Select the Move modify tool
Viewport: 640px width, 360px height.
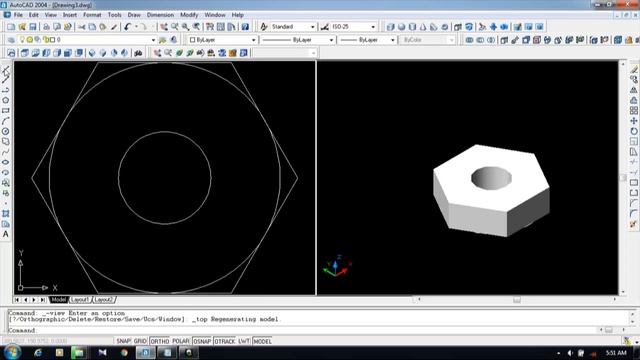(x=633, y=121)
